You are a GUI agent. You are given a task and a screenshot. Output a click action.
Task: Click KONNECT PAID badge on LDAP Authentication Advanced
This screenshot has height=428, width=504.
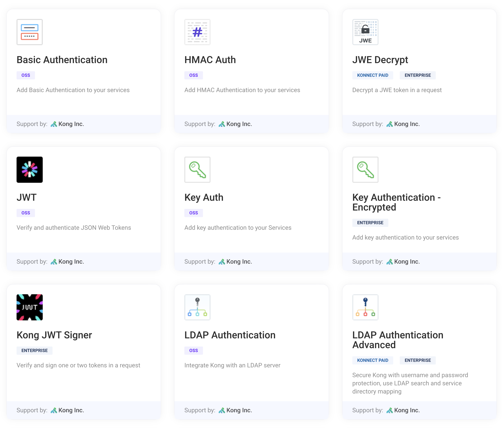click(373, 360)
